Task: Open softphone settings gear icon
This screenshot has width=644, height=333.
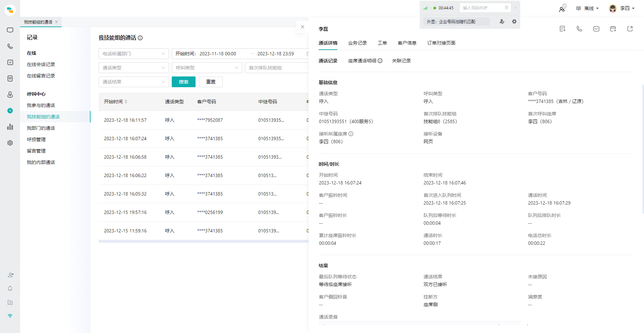Action: [x=514, y=21]
